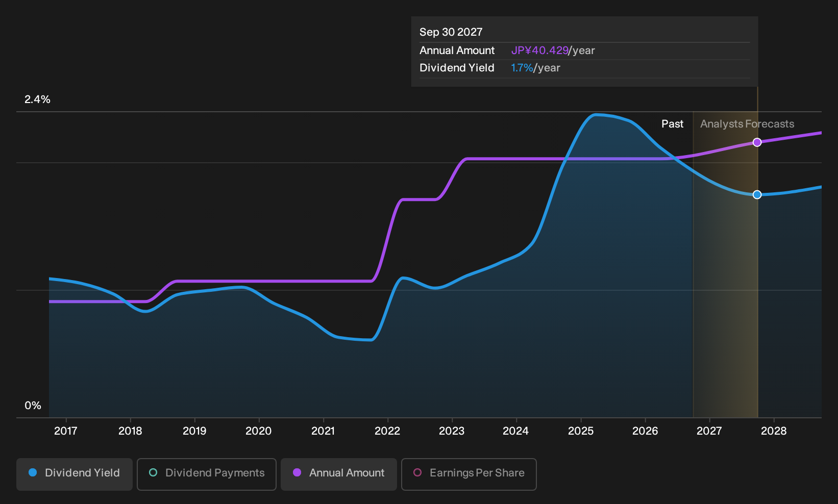Enable the Earnings Per Share series

point(469,474)
